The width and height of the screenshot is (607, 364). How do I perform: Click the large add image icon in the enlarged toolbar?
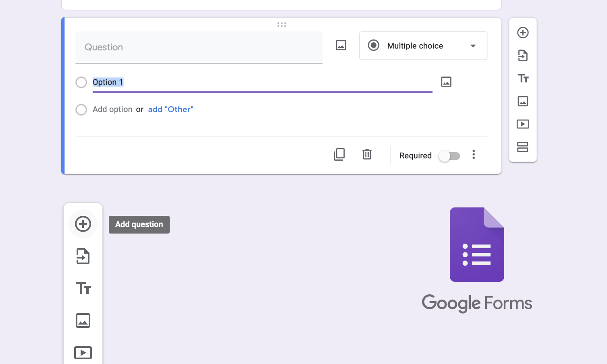83,321
